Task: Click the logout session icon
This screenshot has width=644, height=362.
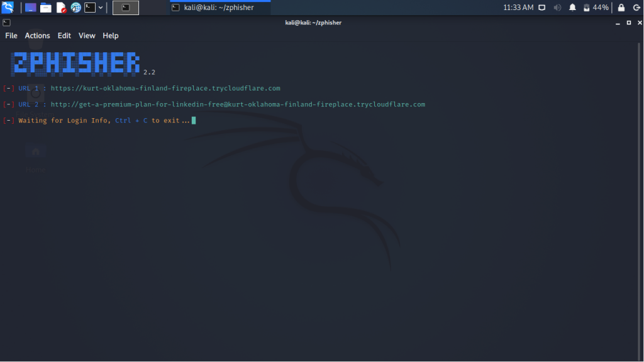Action: coord(636,8)
